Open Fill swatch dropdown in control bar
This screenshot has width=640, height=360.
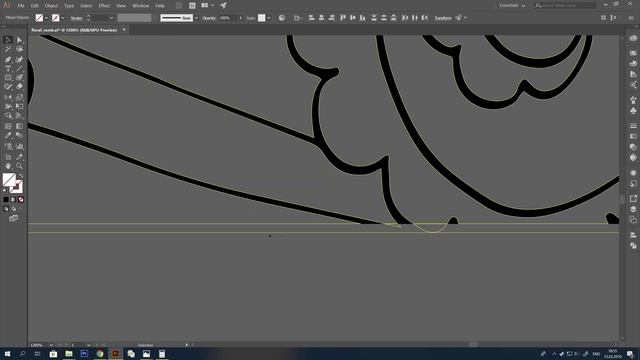[46, 18]
